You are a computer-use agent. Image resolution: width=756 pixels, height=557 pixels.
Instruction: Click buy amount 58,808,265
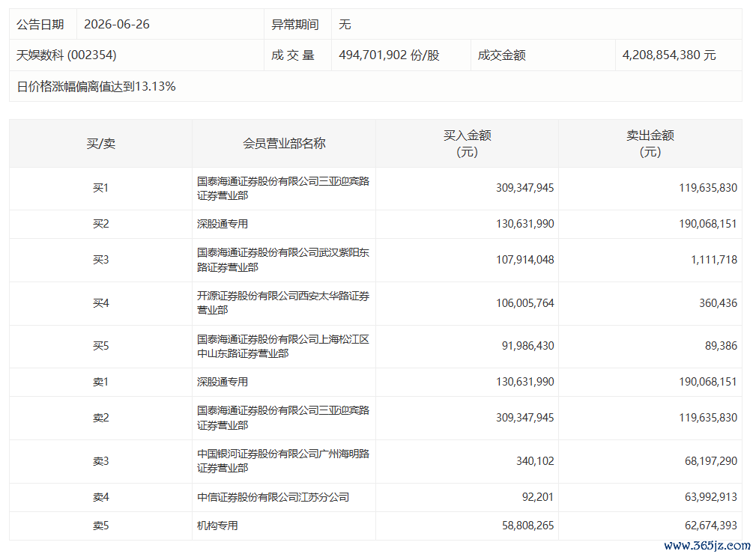[x=528, y=526]
